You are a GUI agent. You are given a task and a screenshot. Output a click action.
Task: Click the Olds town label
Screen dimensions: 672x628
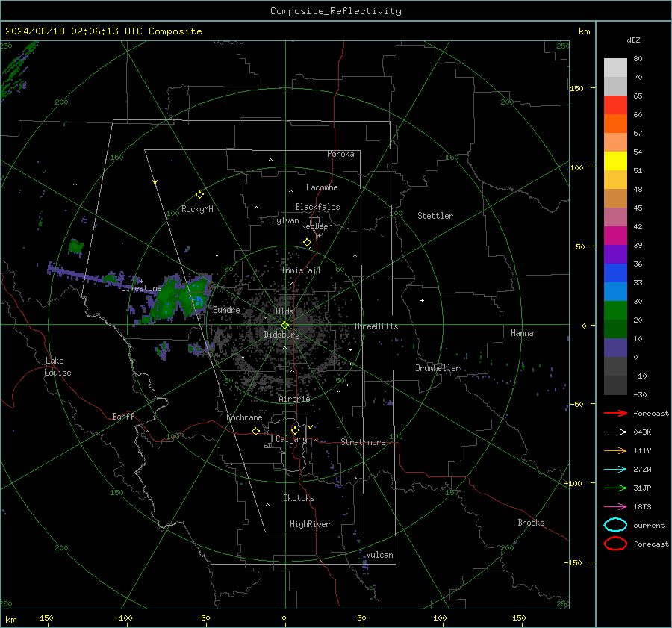284,311
